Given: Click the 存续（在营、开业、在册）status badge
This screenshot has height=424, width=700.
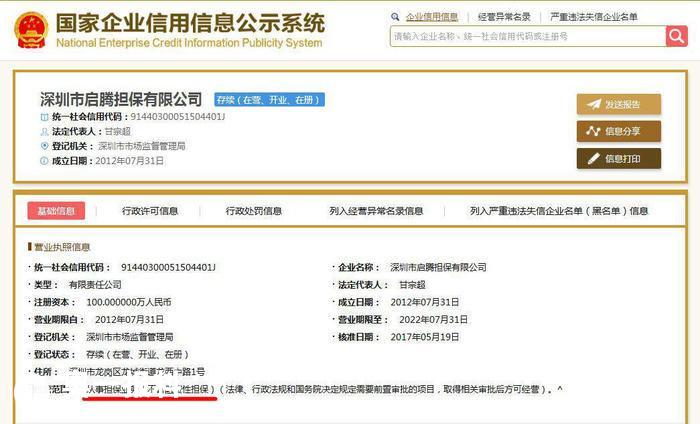Looking at the screenshot, I should pos(269,100).
